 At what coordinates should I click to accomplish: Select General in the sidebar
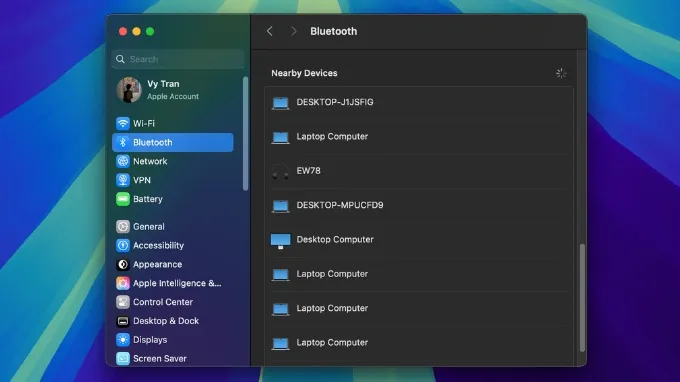click(x=173, y=226)
